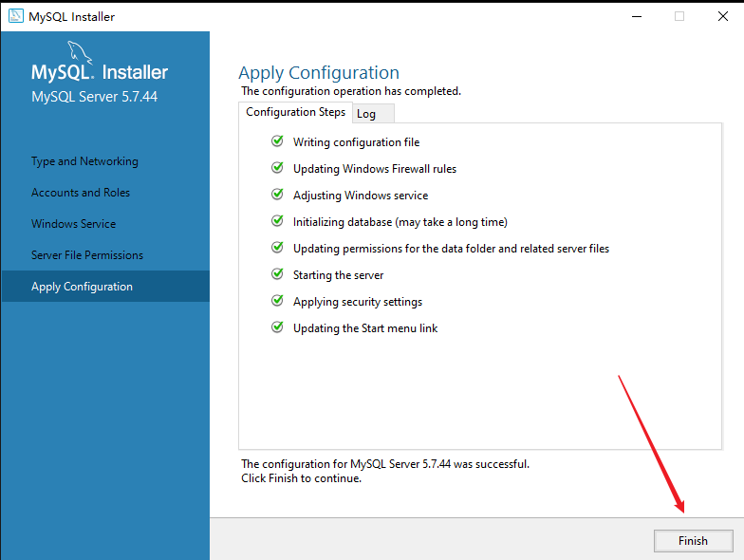Click checkmark icon beside Updating Windows Firewall rules
The image size is (744, 560).
click(x=277, y=167)
